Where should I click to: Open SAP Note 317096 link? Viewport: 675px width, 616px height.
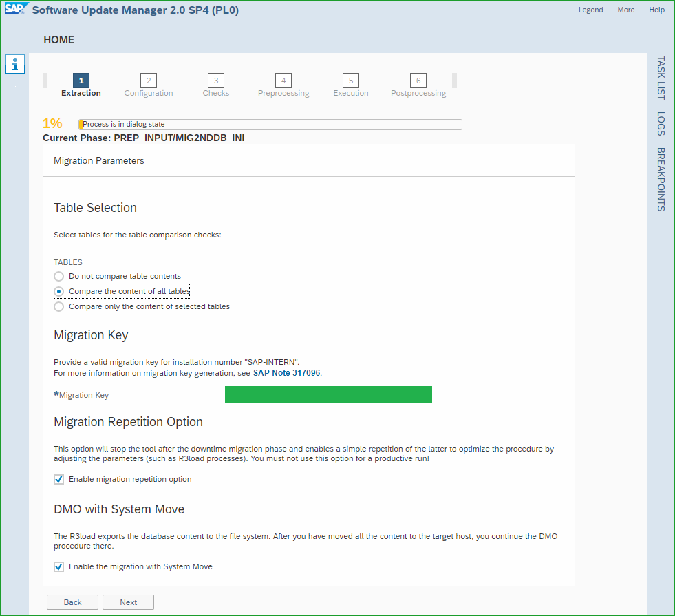[287, 373]
